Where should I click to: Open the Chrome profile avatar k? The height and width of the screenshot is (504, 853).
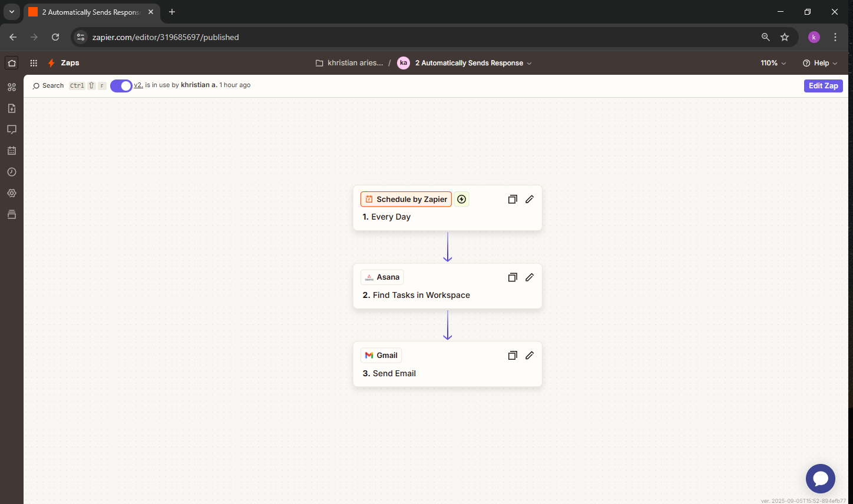coord(814,37)
